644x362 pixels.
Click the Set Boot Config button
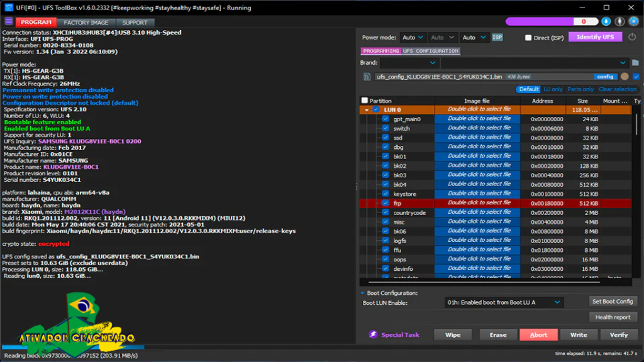(x=613, y=301)
